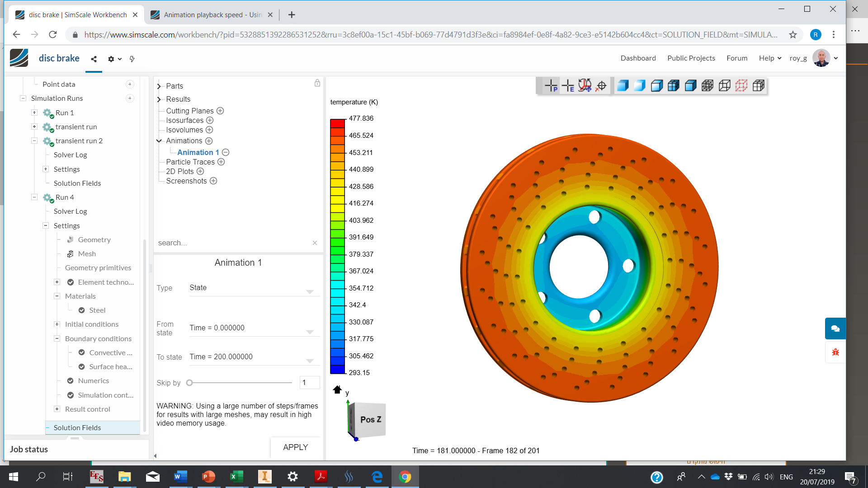
Task: Click the lock icon in results panel
Action: pos(317,83)
